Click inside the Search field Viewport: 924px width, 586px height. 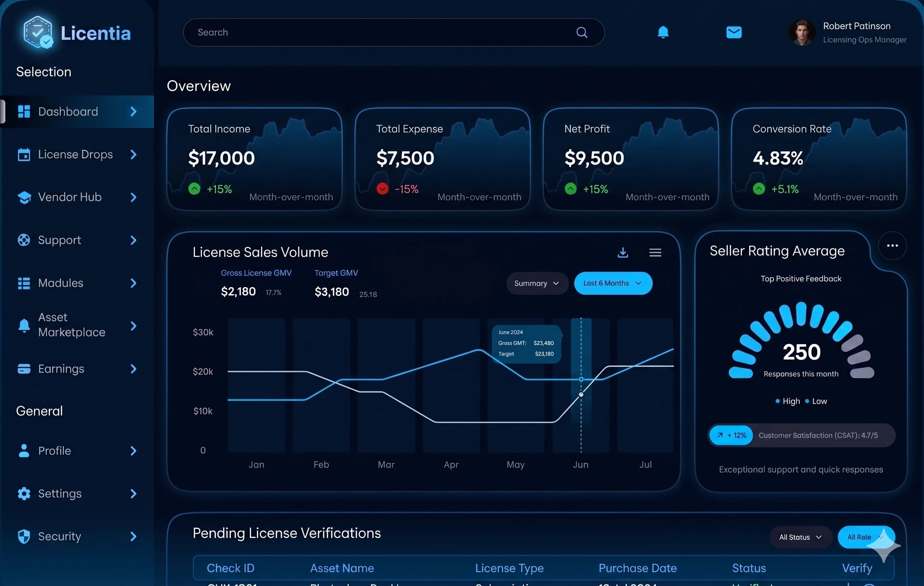tap(394, 33)
